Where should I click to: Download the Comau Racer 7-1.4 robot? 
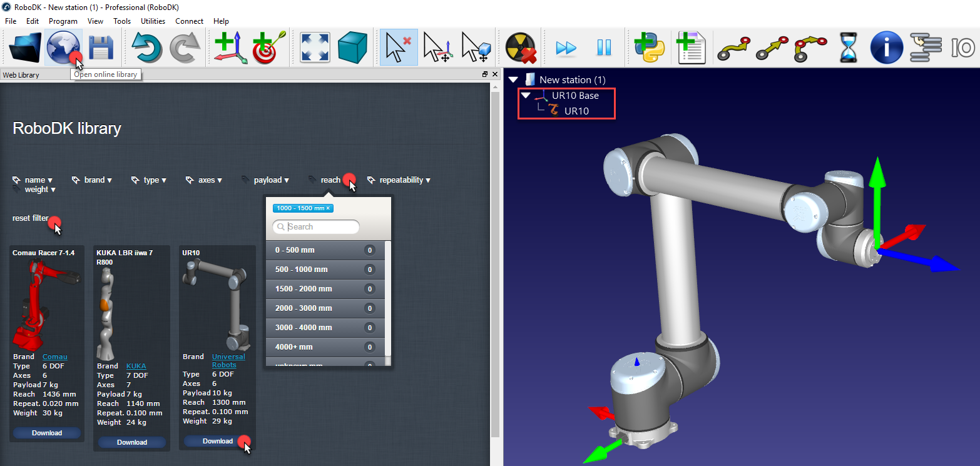[46, 432]
